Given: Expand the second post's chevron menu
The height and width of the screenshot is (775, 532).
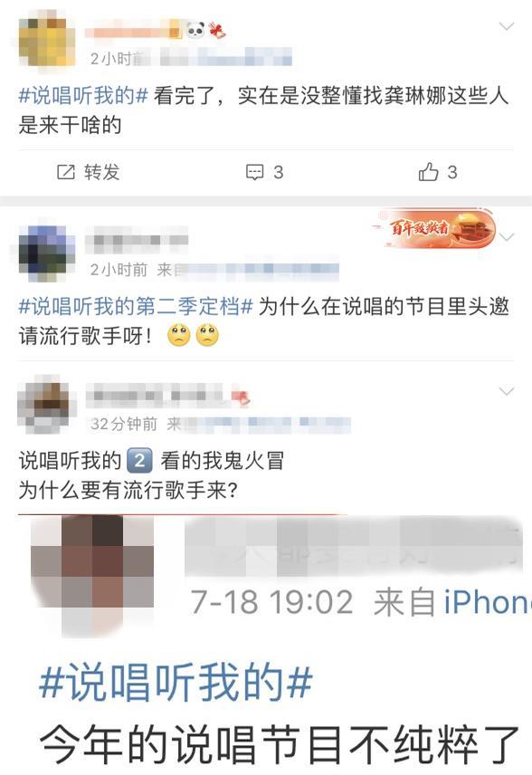Looking at the screenshot, I should point(507,236).
